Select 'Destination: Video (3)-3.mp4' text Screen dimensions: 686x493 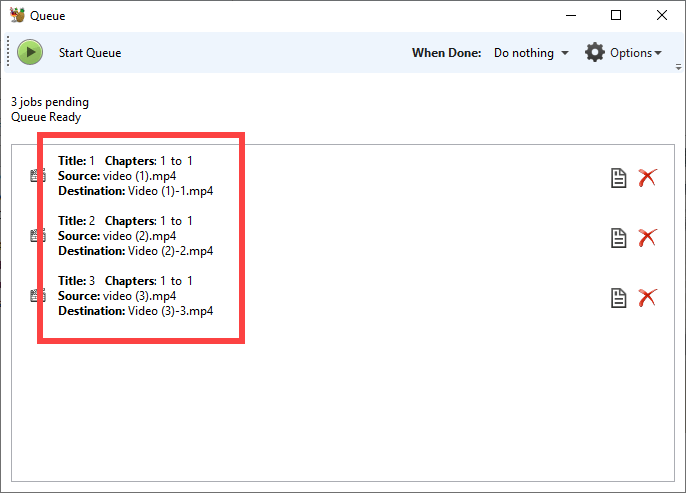coord(136,311)
